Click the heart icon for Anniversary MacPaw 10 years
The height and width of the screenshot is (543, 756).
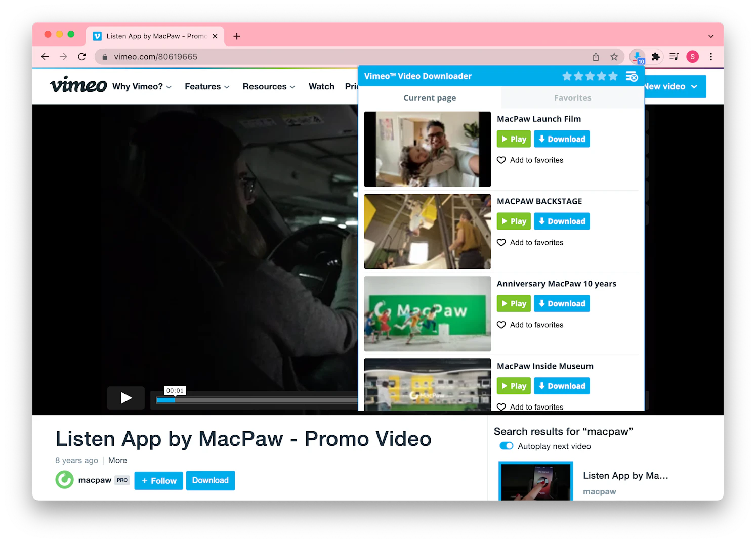click(501, 325)
